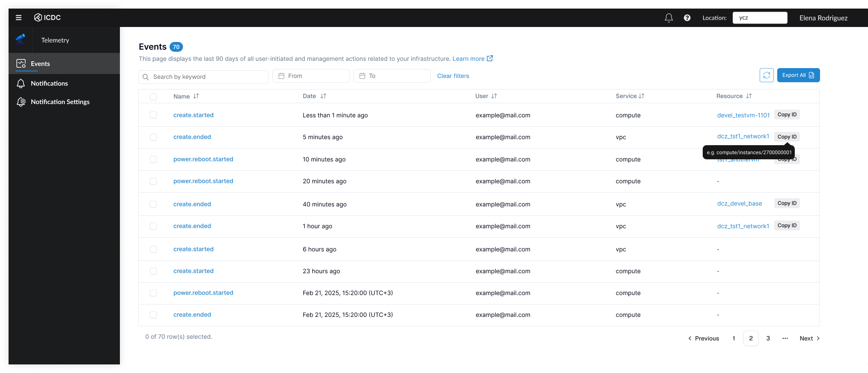868x373 pixels.
Task: Check the create.started 23 hours ago row
Action: pyautogui.click(x=153, y=271)
